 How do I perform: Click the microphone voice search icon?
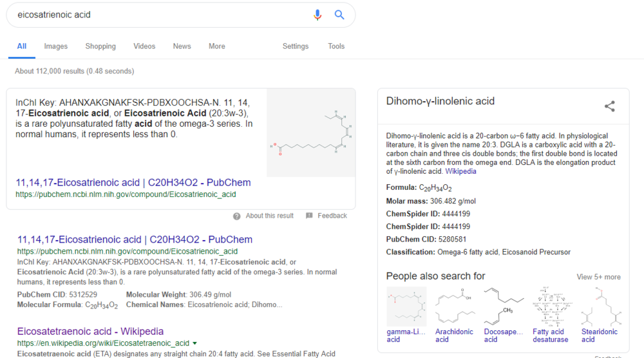point(317,15)
